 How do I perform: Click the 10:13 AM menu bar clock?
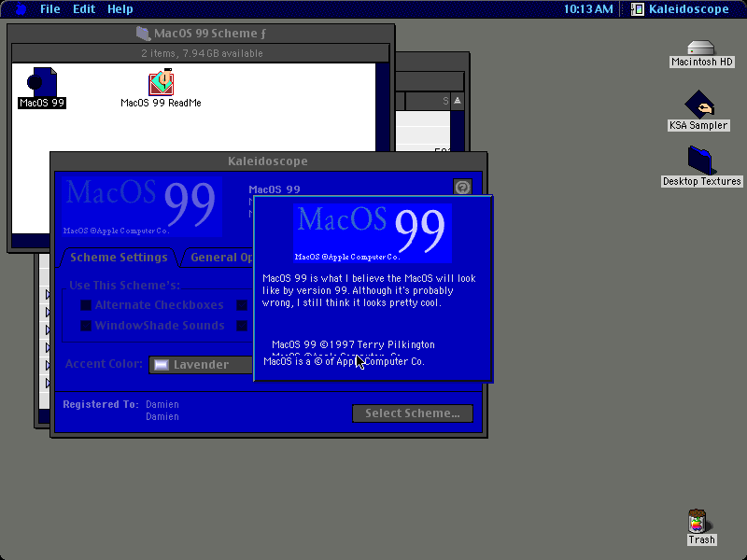pos(588,9)
